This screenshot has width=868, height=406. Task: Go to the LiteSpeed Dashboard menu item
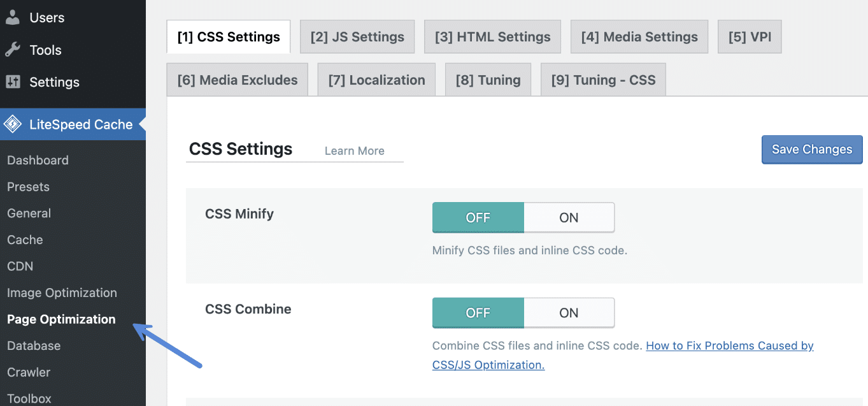37,160
